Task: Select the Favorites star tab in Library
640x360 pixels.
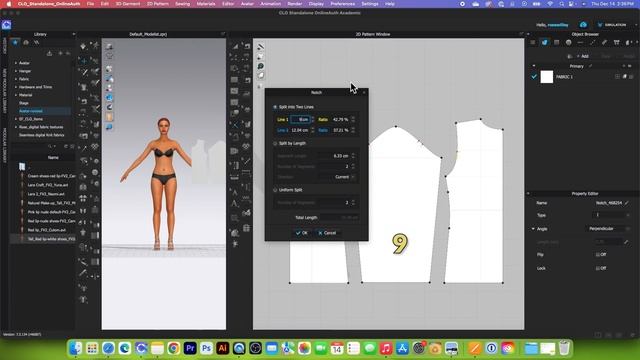Action: pos(15,42)
